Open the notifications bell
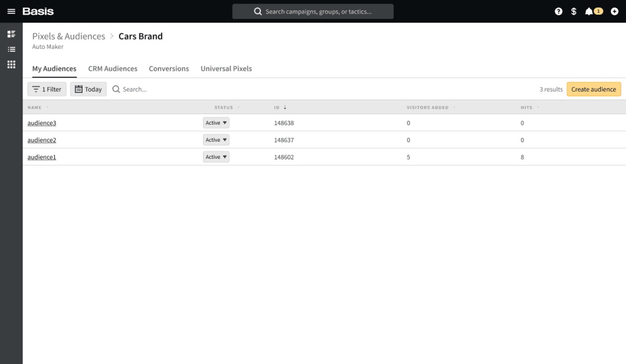Viewport: 626px width, 364px height. 590,12
